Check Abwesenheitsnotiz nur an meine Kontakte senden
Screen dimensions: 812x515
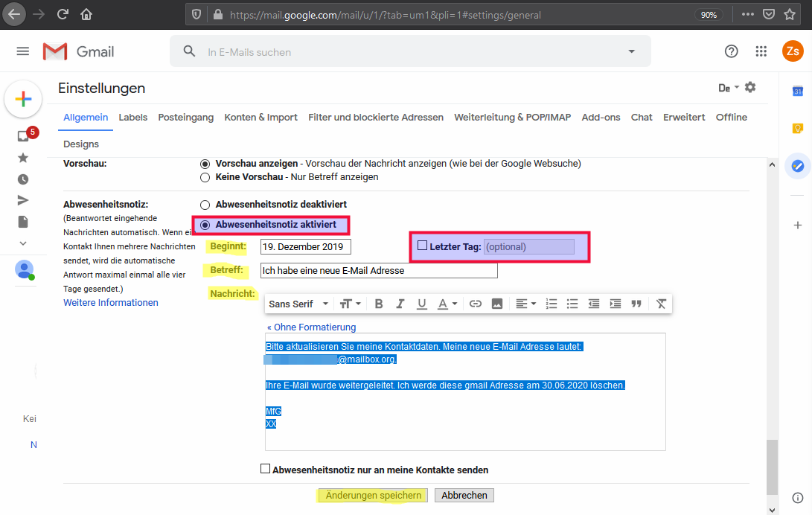(x=265, y=469)
